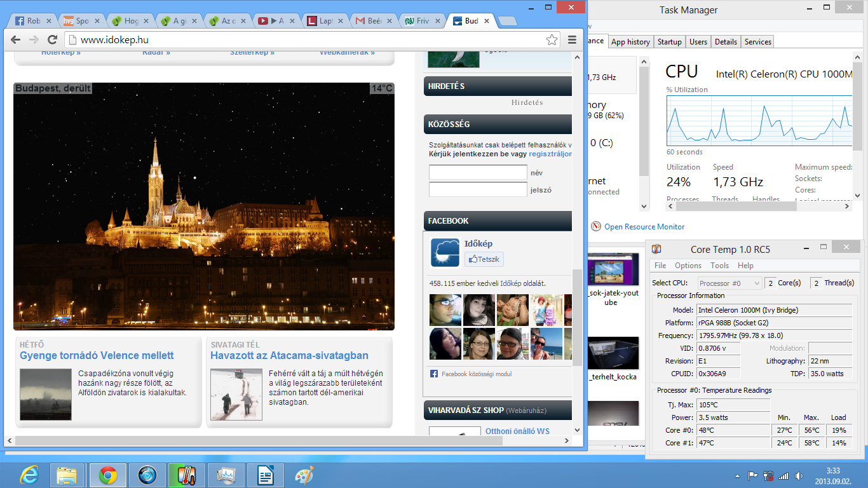The width and height of the screenshot is (868, 488).
Task: Click the network signal tray icon
Action: [x=783, y=475]
